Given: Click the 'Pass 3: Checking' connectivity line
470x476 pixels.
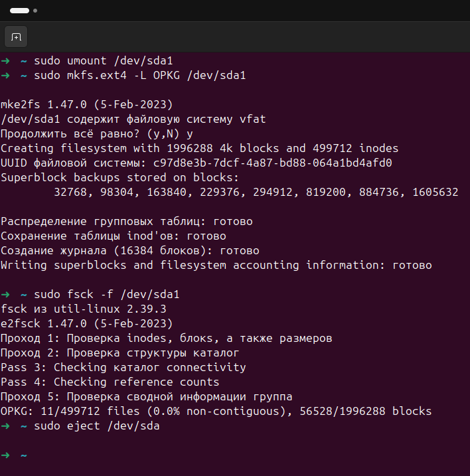Looking at the screenshot, I should click(123, 367).
